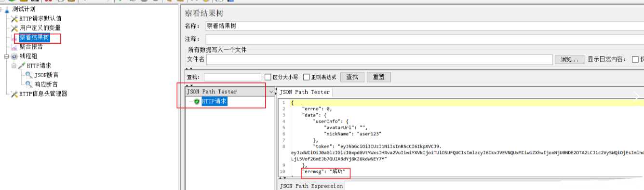The height and width of the screenshot is (190, 644).
Task: Click the JSON断言 magnifier icon
Action: (29, 75)
